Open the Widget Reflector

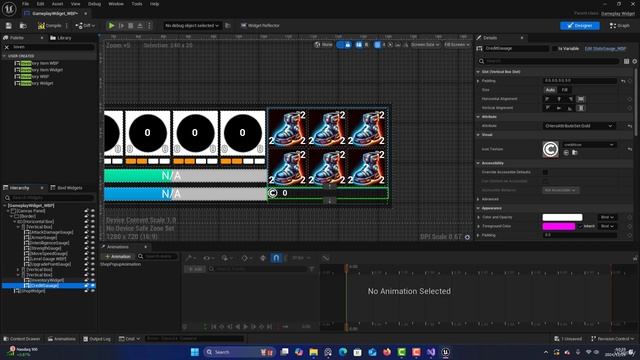[260, 26]
